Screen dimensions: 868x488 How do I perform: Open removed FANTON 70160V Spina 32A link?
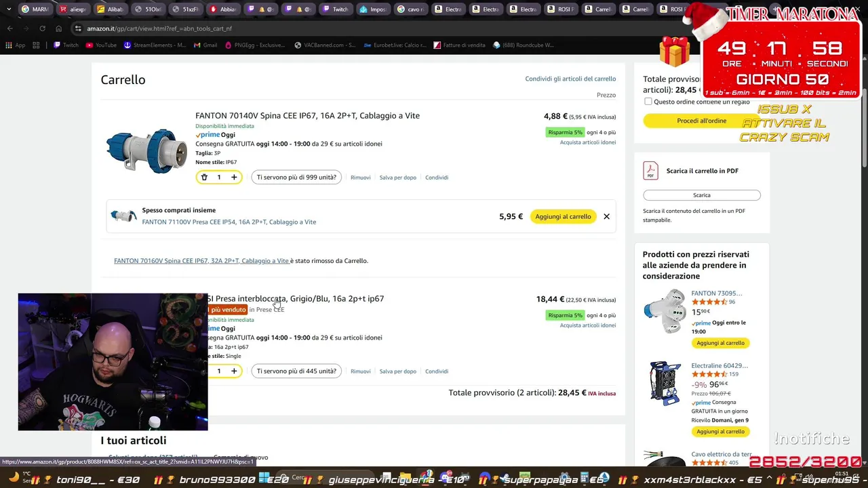pyautogui.click(x=201, y=261)
